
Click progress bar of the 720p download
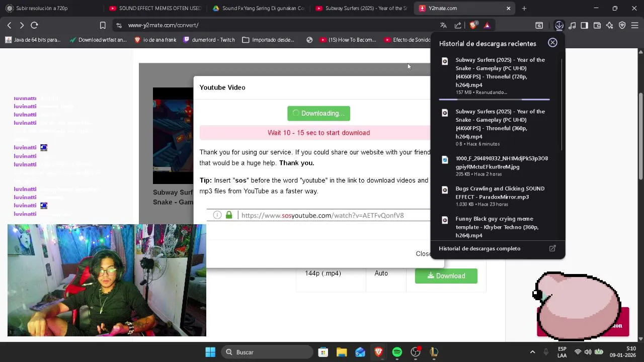pyautogui.click(x=494, y=100)
